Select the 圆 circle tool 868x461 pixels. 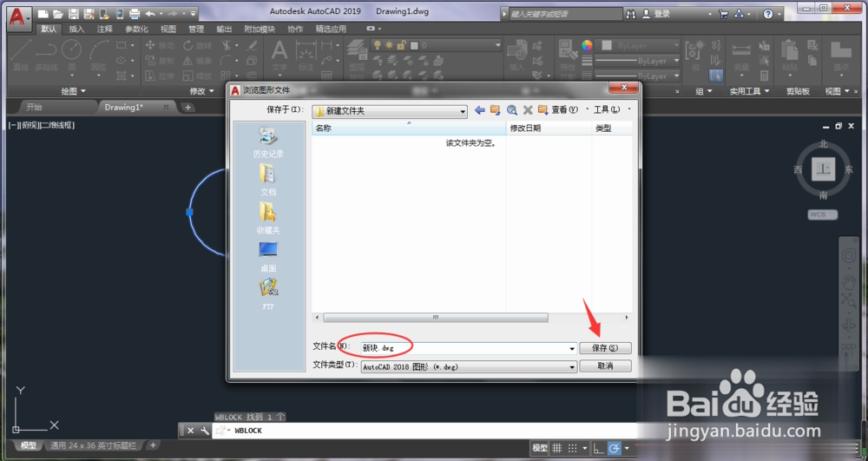point(71,56)
